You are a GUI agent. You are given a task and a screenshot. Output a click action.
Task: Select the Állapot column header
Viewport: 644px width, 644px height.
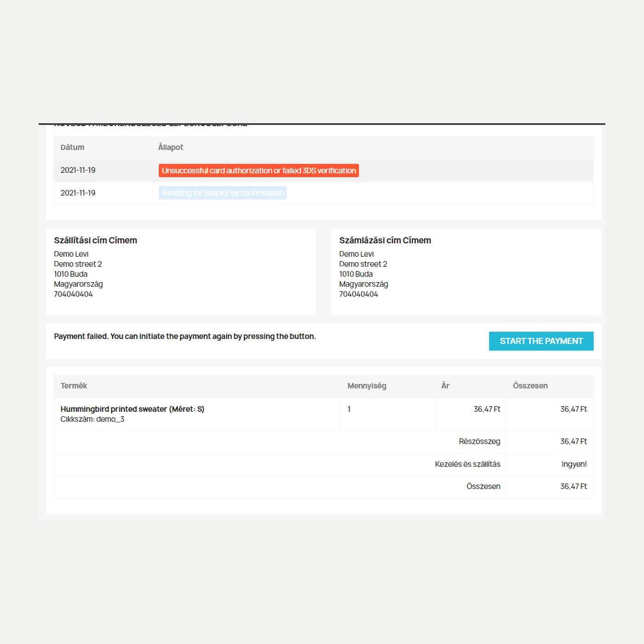[x=171, y=147]
